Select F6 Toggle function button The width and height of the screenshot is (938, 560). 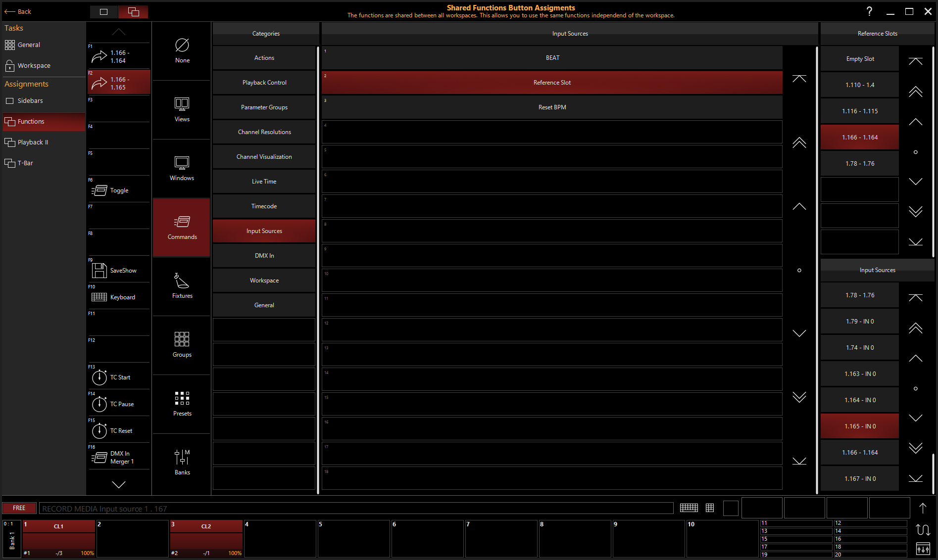click(x=119, y=190)
